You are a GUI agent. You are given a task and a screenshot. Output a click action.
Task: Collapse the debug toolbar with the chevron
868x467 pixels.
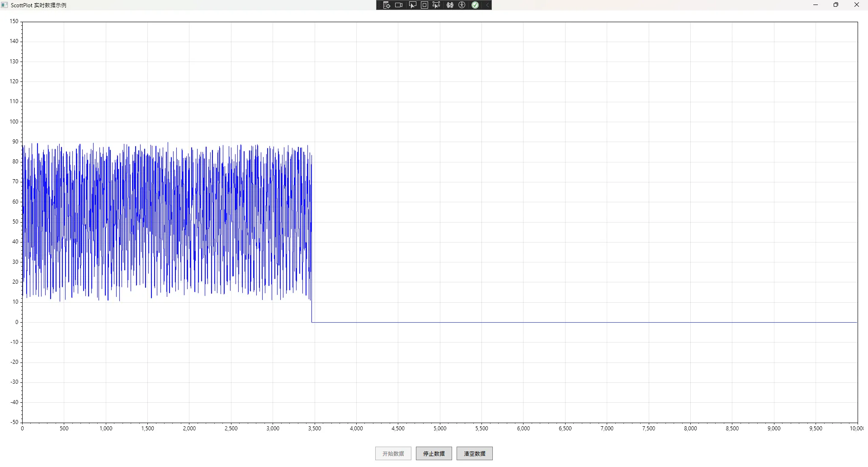[x=487, y=5]
